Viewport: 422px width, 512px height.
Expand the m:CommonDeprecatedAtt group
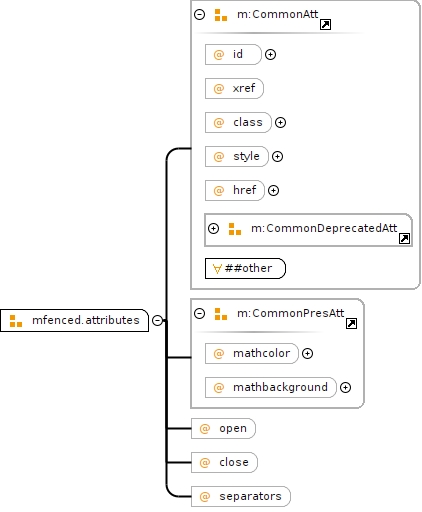click(x=213, y=228)
